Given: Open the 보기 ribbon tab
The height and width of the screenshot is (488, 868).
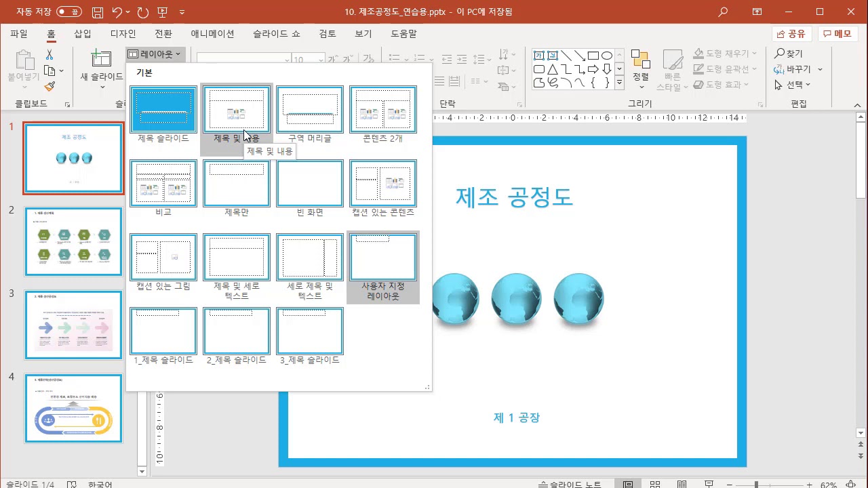Looking at the screenshot, I should coord(363,34).
